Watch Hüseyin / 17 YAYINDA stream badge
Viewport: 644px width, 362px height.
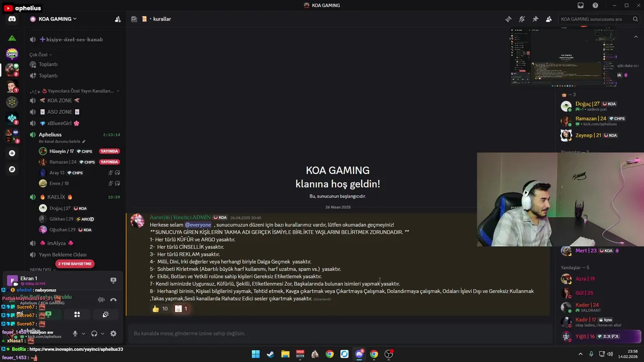click(x=109, y=151)
